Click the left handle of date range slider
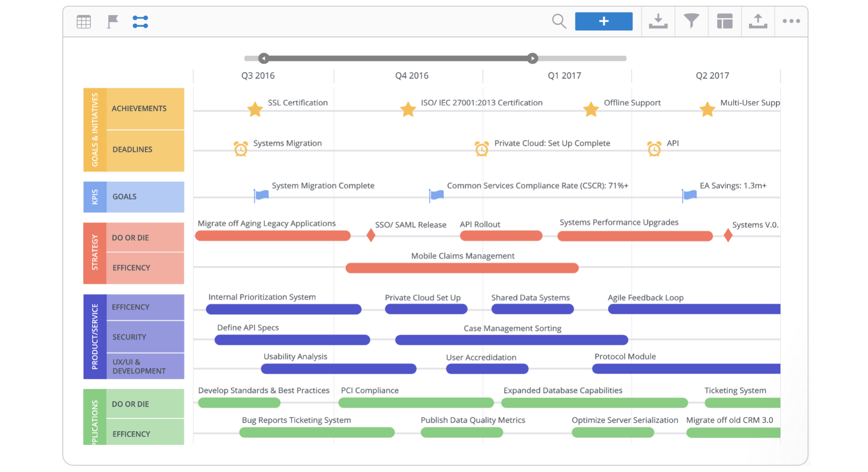Screen dimensions: 868x472 [264, 59]
